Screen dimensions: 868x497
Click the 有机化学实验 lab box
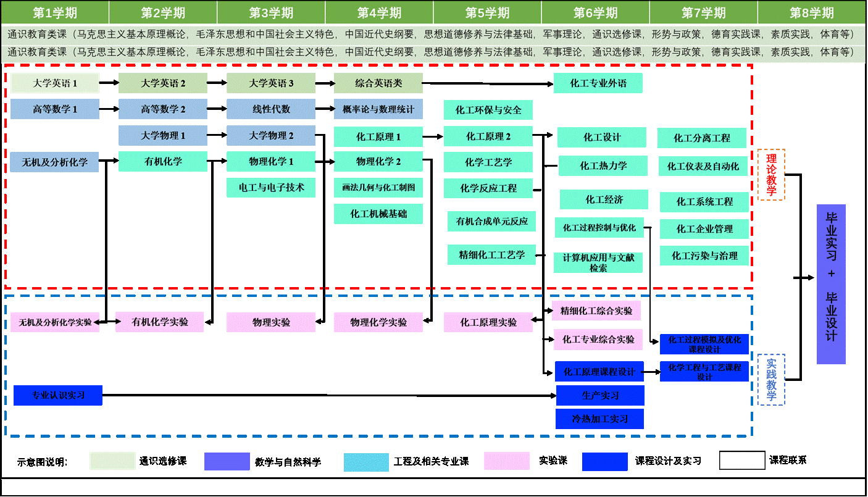160,322
